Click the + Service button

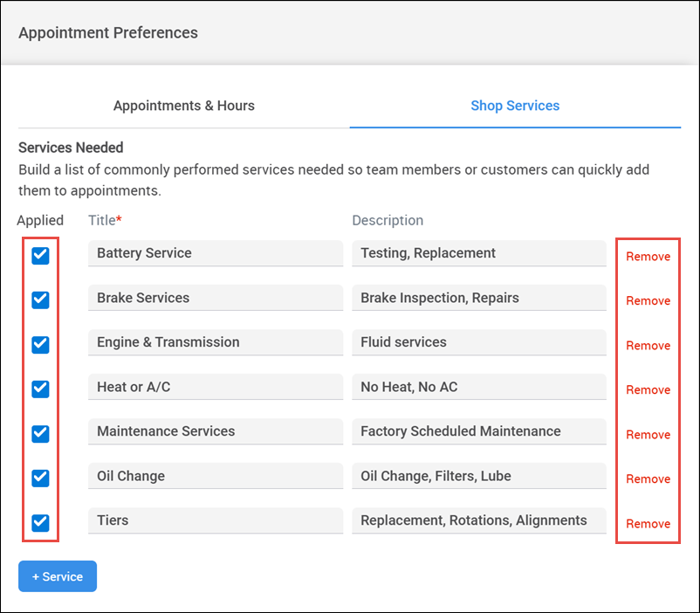coord(58,576)
